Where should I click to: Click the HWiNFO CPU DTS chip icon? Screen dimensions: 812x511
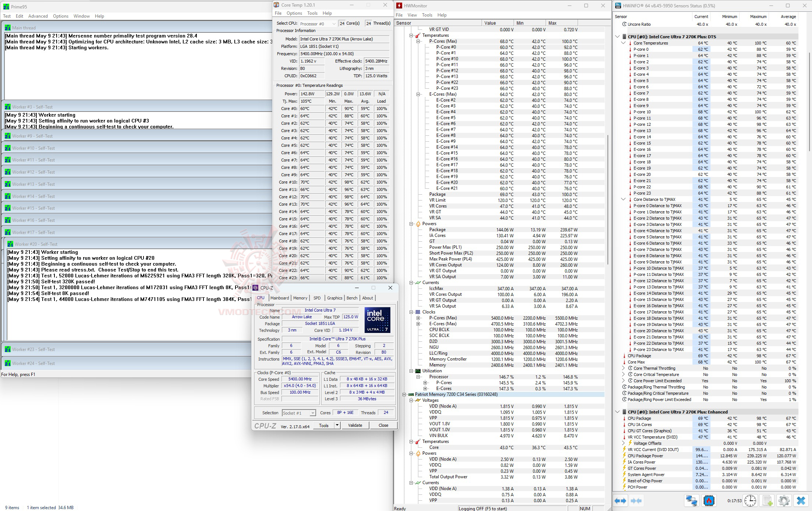[625, 37]
